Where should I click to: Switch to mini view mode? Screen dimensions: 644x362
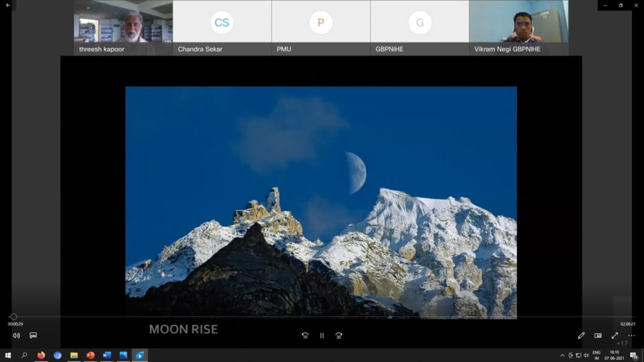[x=598, y=336]
